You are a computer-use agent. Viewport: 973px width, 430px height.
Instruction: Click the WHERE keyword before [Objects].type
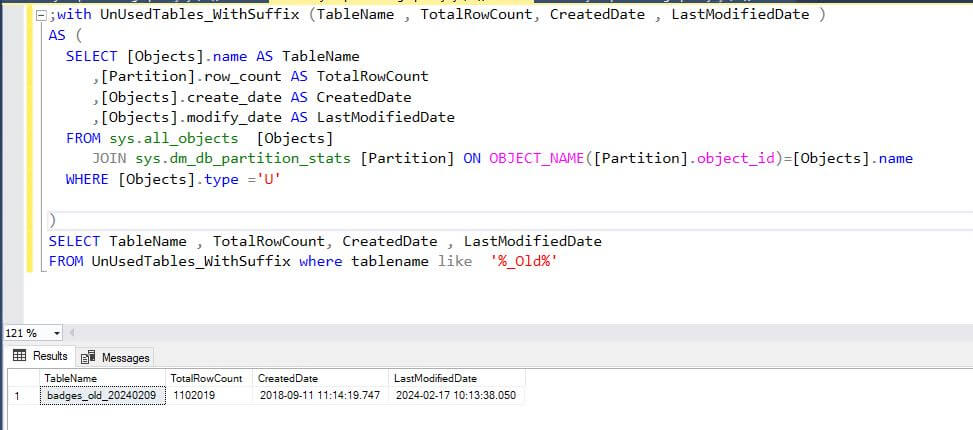pyautogui.click(x=87, y=179)
